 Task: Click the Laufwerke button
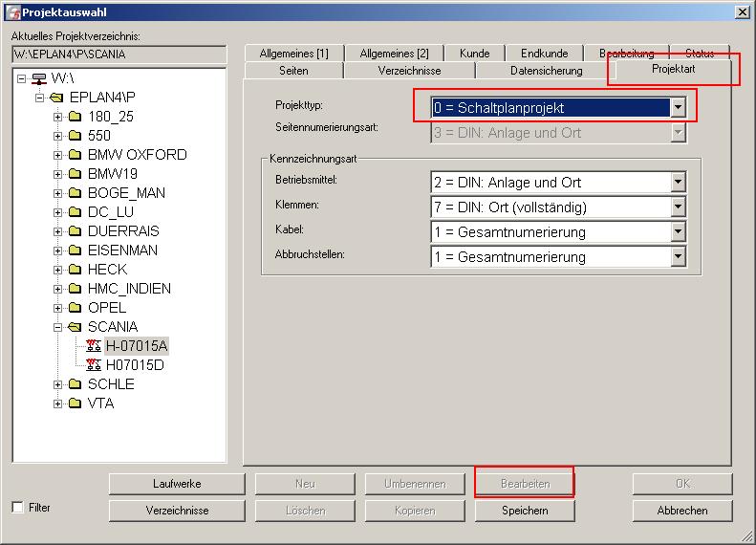pyautogui.click(x=177, y=483)
